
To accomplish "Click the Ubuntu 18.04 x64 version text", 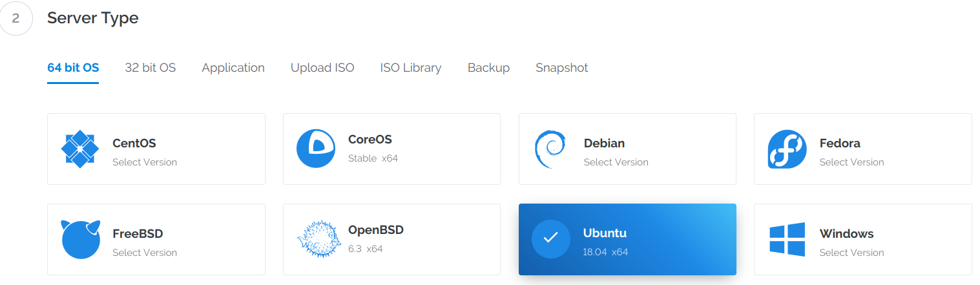I will coord(605,252).
